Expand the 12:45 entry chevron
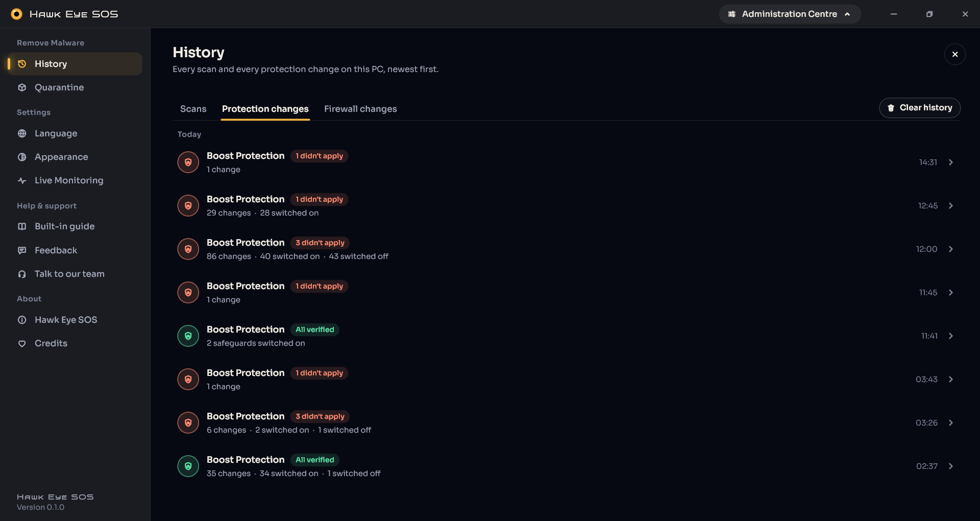Viewport: 980px width, 521px height. click(x=950, y=206)
